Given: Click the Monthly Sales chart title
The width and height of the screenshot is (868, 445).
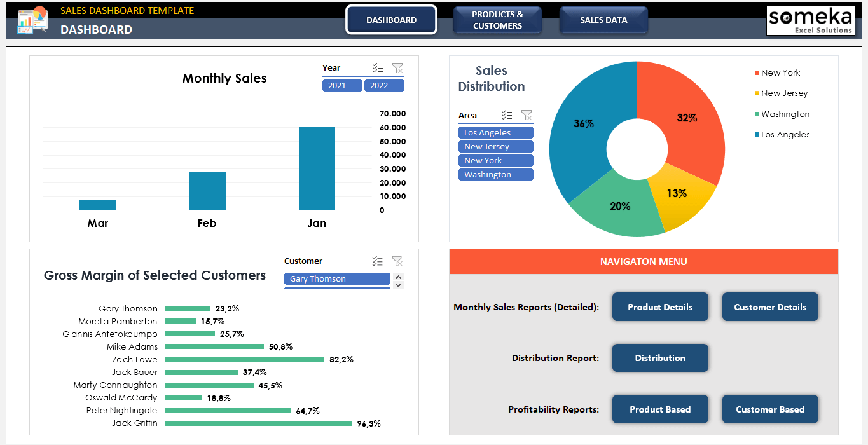Looking at the screenshot, I should [x=224, y=78].
